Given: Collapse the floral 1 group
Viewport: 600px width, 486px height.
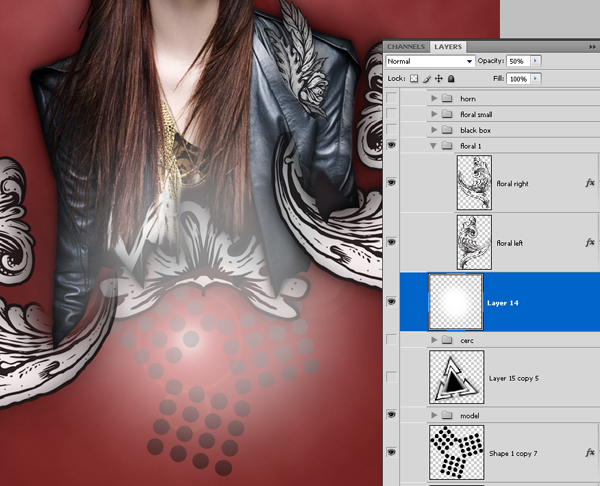Looking at the screenshot, I should coord(434,146).
